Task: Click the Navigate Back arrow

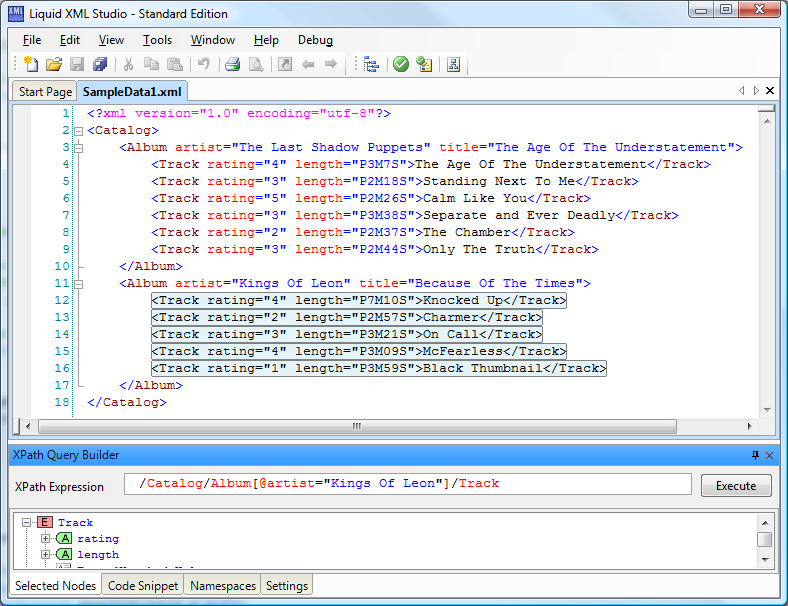Action: pyautogui.click(x=308, y=64)
